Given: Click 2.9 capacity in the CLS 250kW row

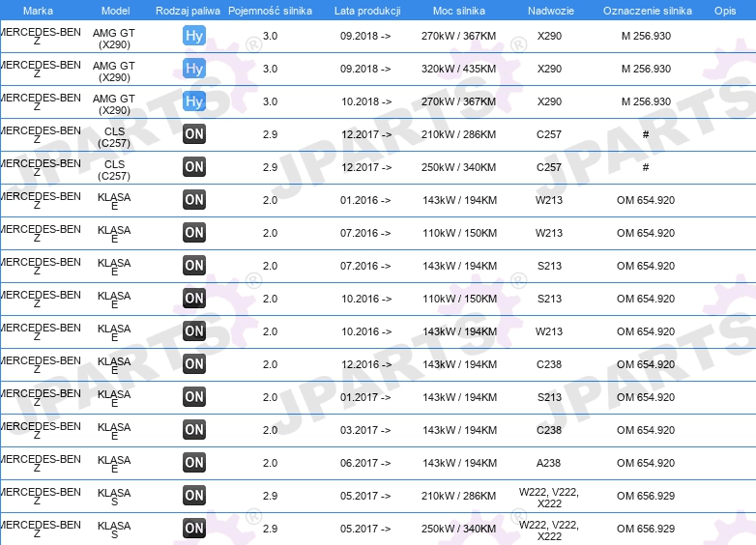Looking at the screenshot, I should pyautogui.click(x=270, y=167).
